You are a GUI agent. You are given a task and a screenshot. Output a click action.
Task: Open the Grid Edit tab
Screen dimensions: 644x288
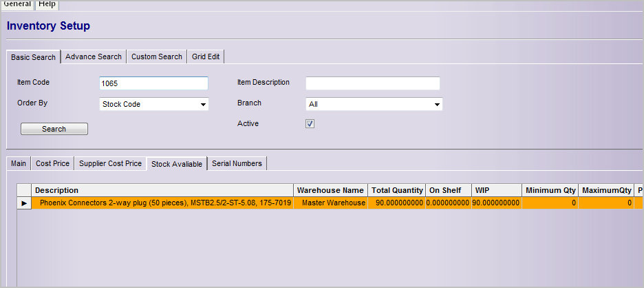click(x=206, y=56)
